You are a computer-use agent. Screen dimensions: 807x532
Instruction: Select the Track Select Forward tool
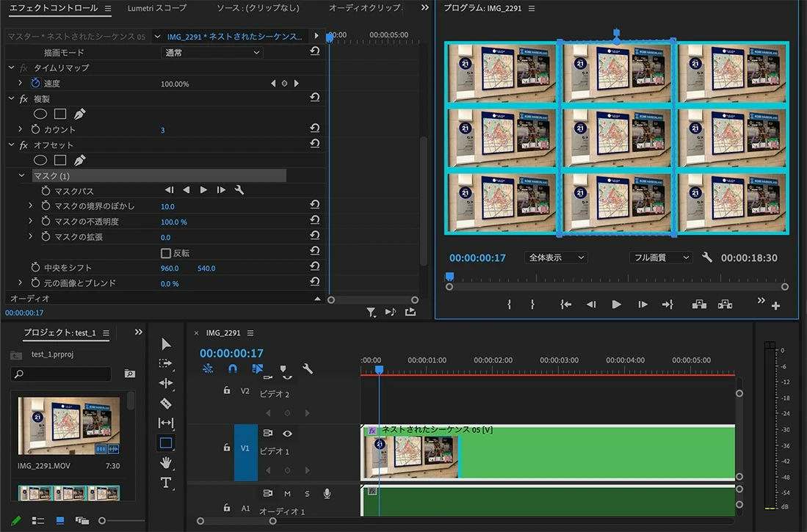166,363
